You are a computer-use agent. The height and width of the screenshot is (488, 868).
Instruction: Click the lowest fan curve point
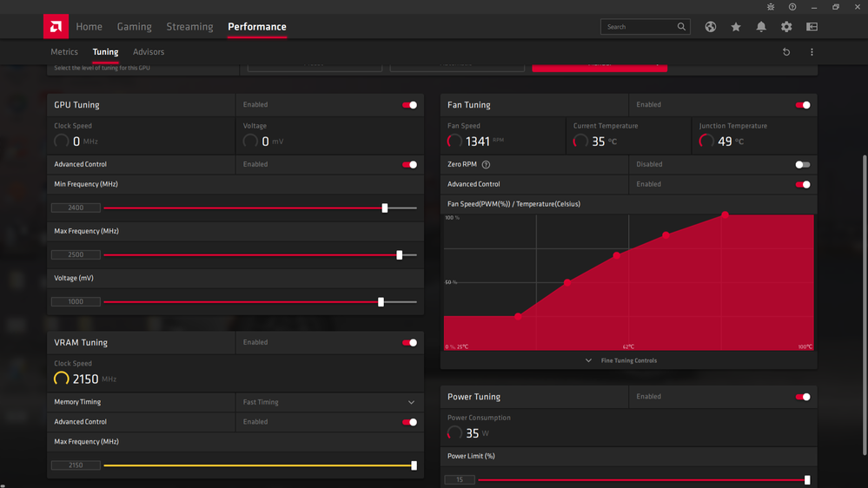(518, 316)
